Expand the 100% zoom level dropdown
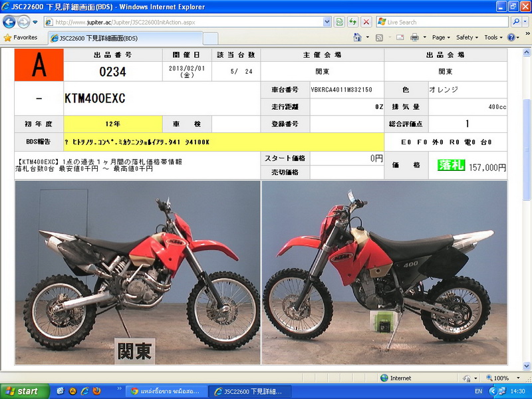The image size is (532, 399). pyautogui.click(x=518, y=378)
